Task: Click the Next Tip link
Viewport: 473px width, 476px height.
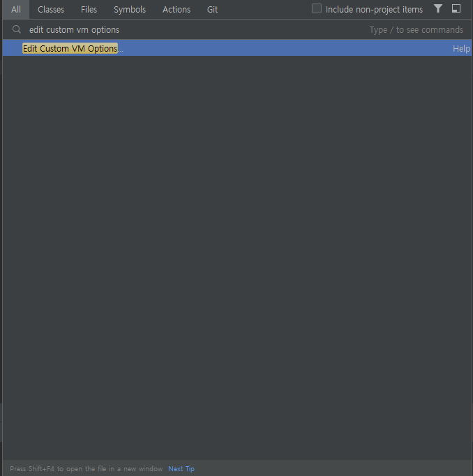Action: pyautogui.click(x=181, y=469)
